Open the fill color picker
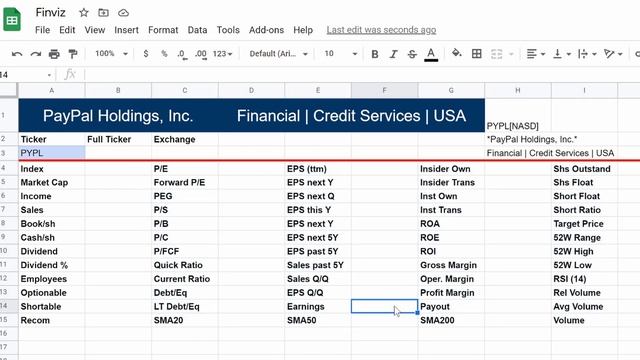 457,53
